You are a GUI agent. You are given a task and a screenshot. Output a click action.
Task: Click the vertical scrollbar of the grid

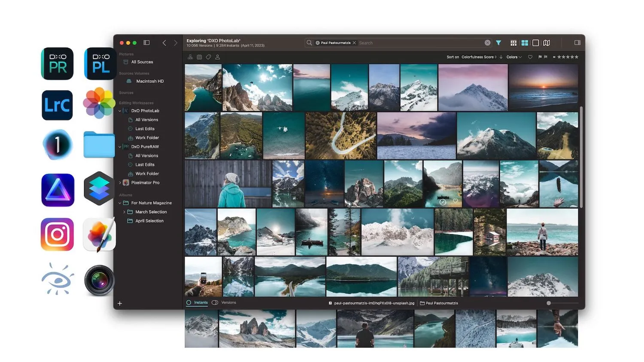pyautogui.click(x=581, y=157)
